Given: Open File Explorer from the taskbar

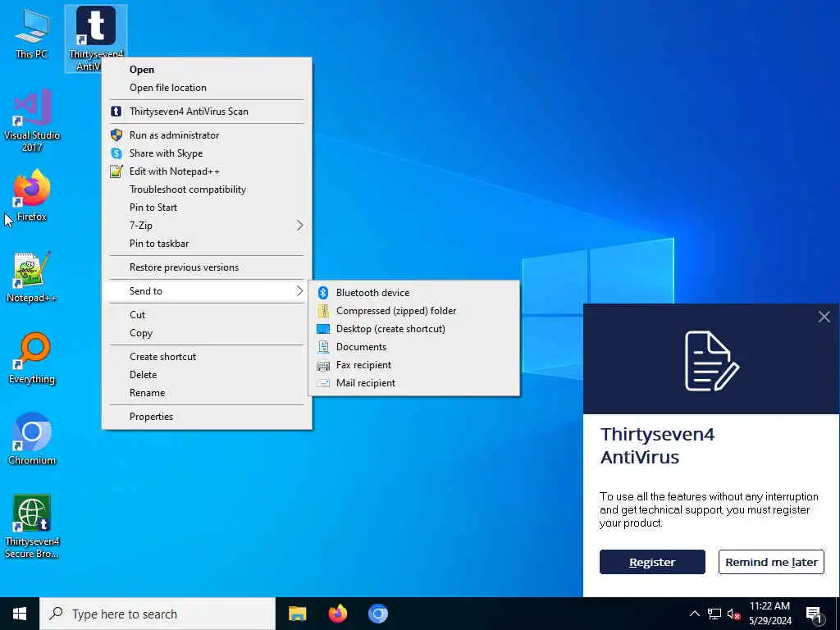Looking at the screenshot, I should (x=297, y=614).
